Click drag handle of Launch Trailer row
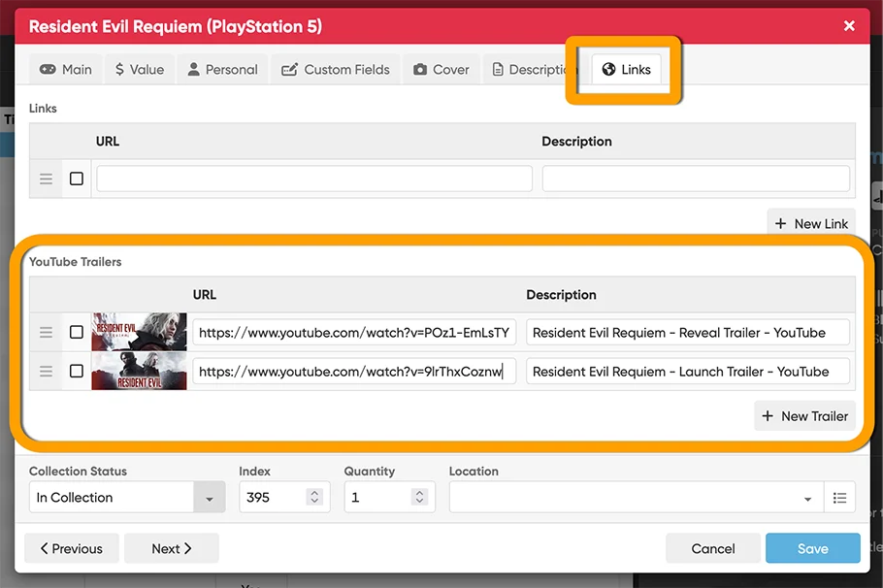Image resolution: width=883 pixels, height=588 pixels. [46, 372]
